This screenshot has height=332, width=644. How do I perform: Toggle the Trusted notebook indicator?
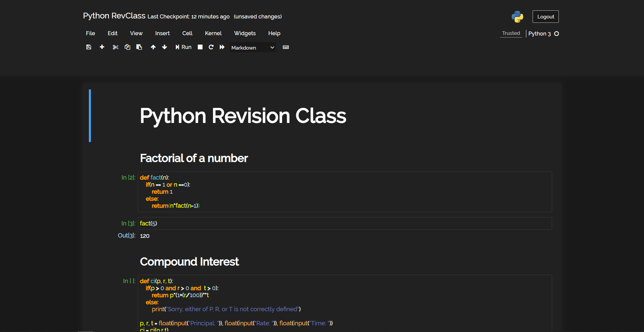click(x=511, y=33)
